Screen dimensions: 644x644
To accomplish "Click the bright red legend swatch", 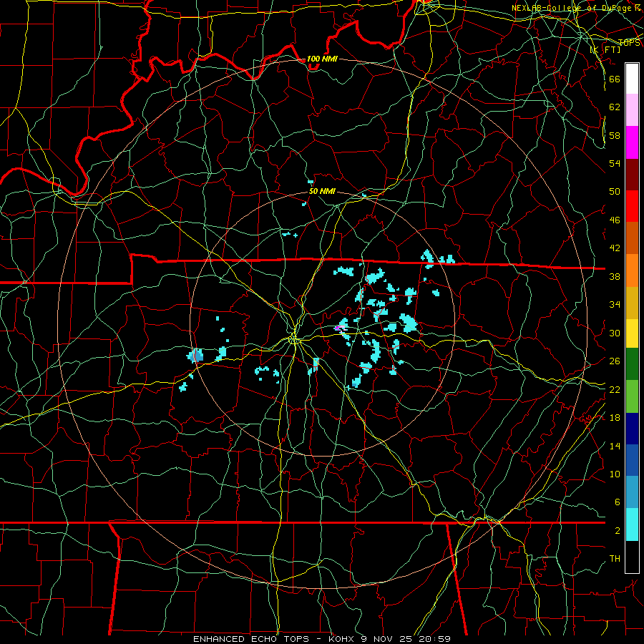I will click(632, 206).
